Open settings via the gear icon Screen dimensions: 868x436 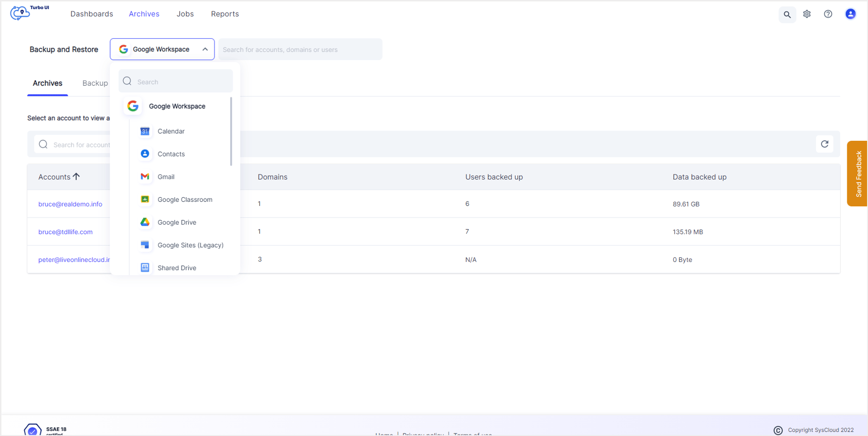tap(807, 14)
